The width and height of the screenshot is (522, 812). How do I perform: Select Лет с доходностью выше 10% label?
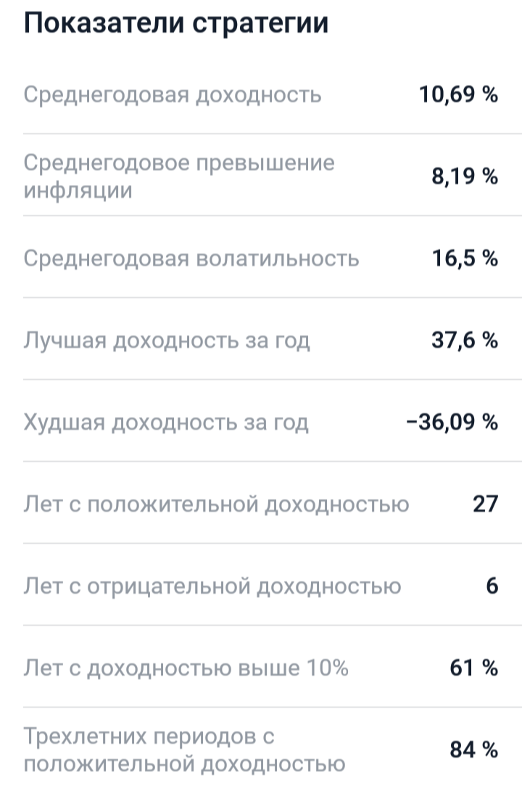(x=186, y=668)
